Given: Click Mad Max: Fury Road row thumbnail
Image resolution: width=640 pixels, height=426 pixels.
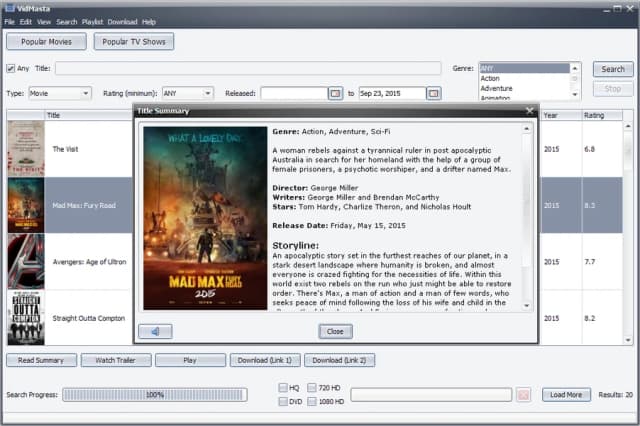Looking at the screenshot, I should click(x=26, y=205).
